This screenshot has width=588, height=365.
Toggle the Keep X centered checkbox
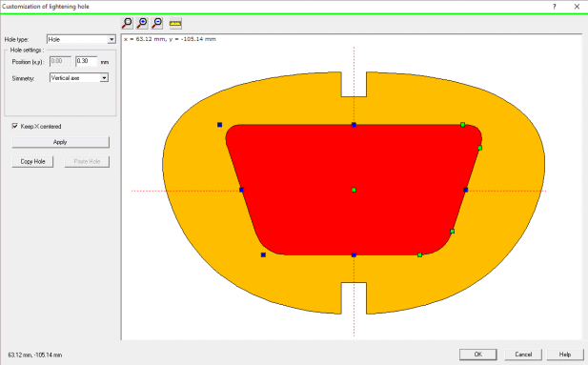coord(15,126)
